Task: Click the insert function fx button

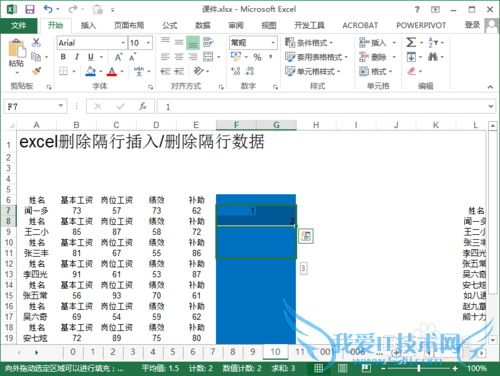Action: [x=143, y=106]
